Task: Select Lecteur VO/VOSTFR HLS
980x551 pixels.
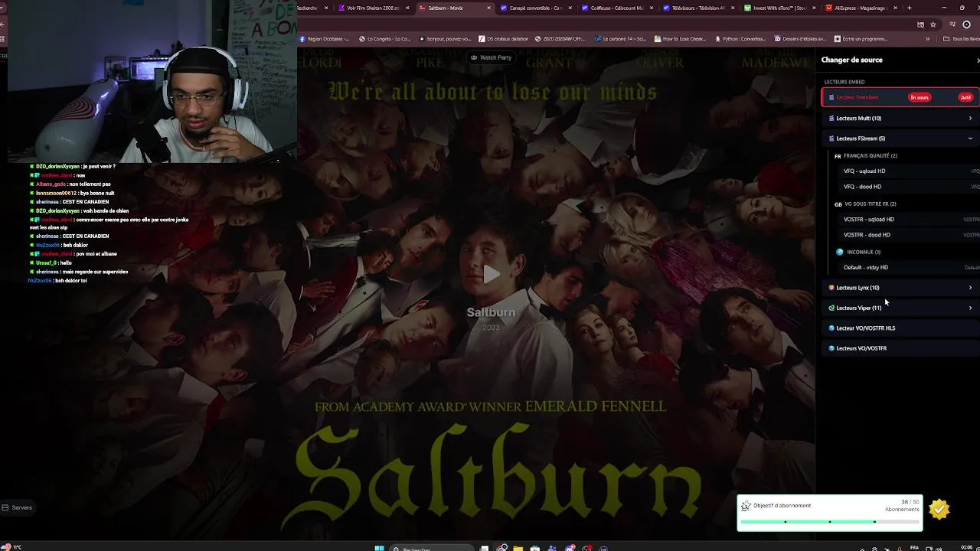Action: (900, 328)
